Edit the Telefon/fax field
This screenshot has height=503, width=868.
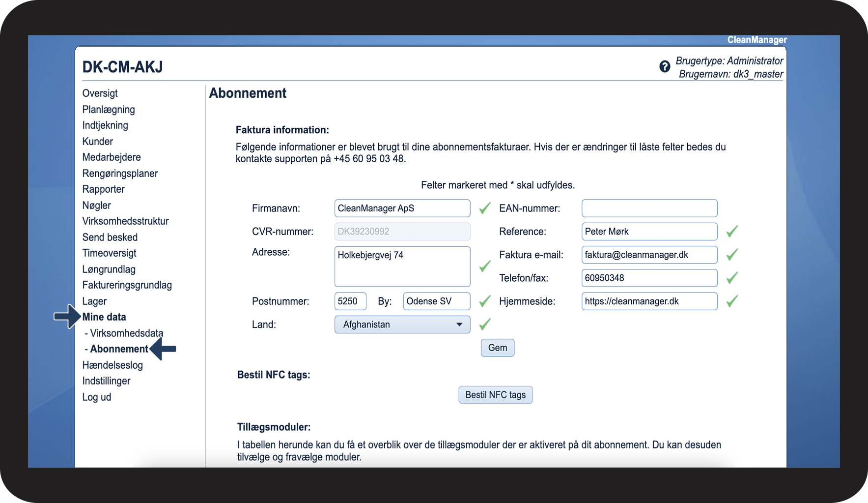click(649, 278)
